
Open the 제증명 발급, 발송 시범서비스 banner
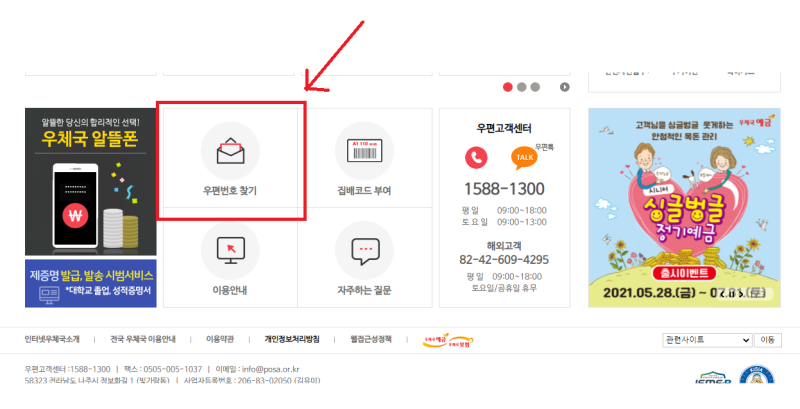click(91, 284)
